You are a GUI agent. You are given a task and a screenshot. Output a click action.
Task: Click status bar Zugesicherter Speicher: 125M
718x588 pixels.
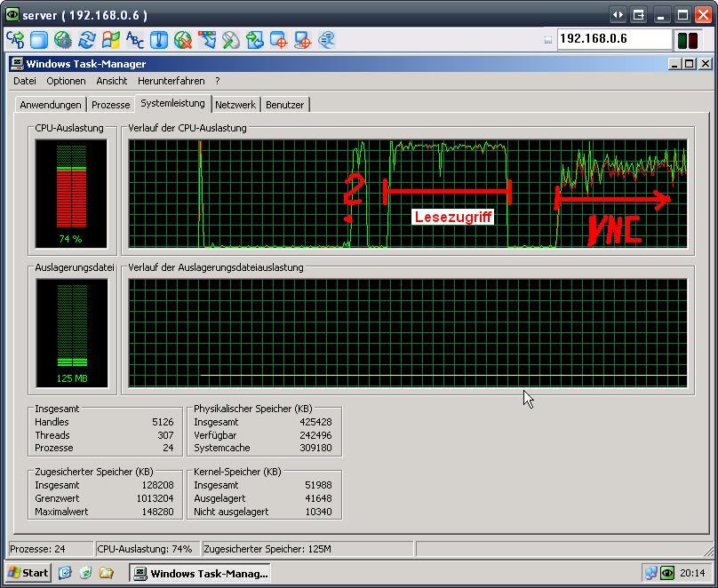click(267, 549)
